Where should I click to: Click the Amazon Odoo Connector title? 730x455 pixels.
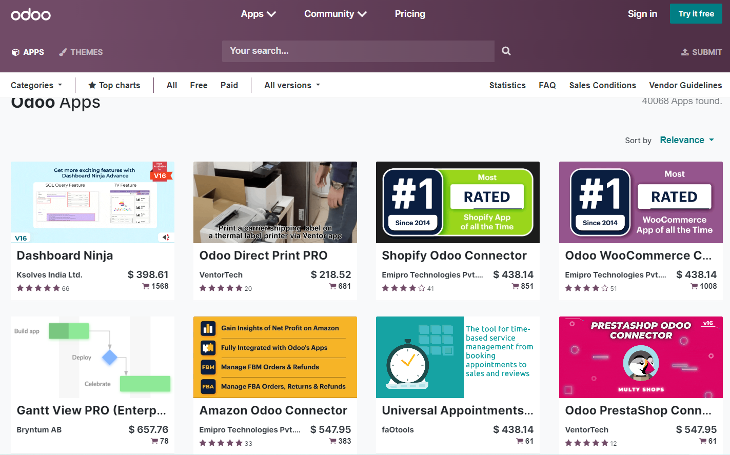(x=273, y=410)
